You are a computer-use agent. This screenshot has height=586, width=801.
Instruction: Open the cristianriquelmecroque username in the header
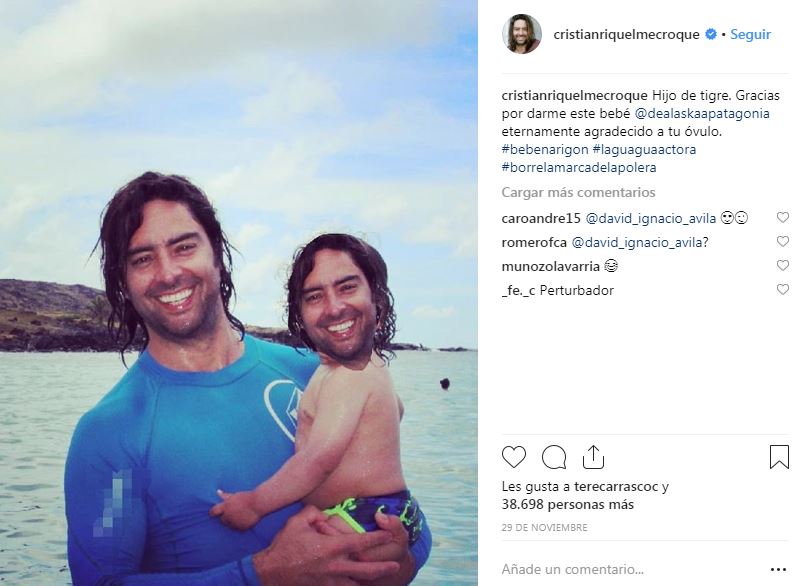click(x=626, y=34)
